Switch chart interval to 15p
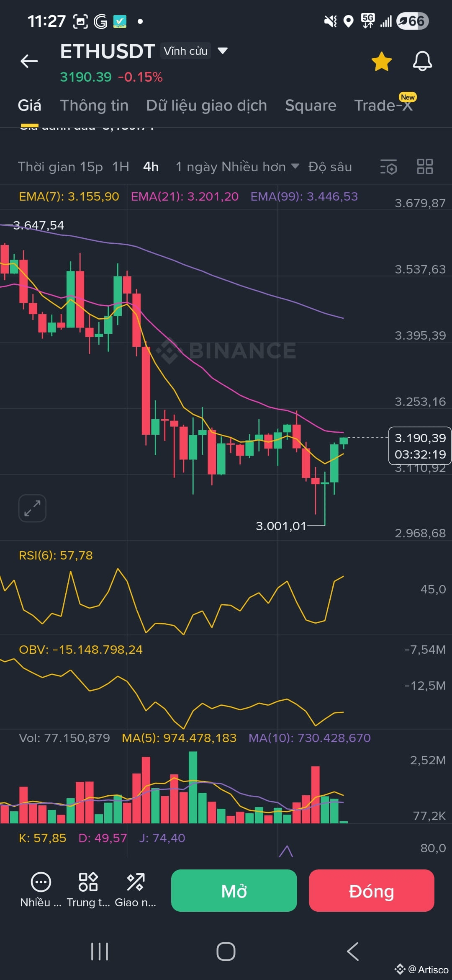 coord(91,167)
